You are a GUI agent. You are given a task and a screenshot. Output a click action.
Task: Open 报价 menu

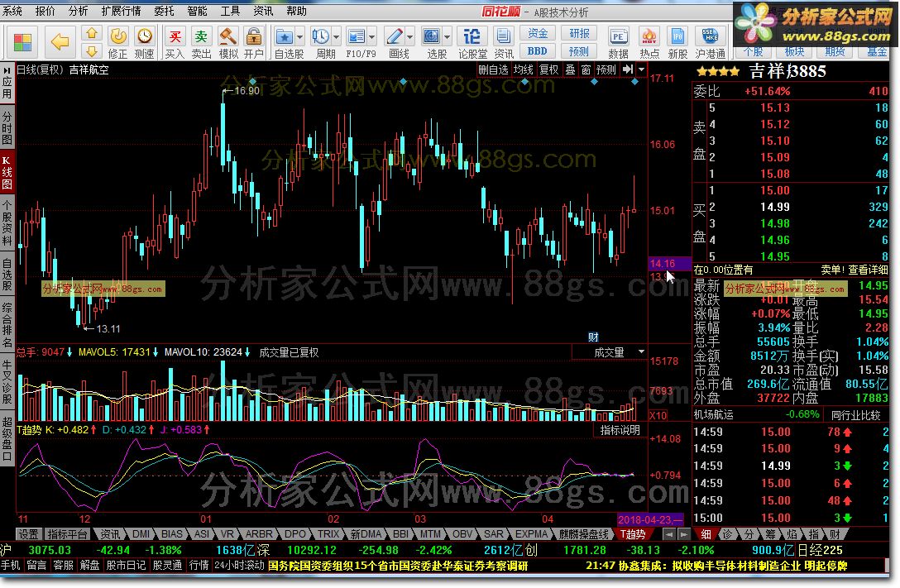pyautogui.click(x=45, y=11)
